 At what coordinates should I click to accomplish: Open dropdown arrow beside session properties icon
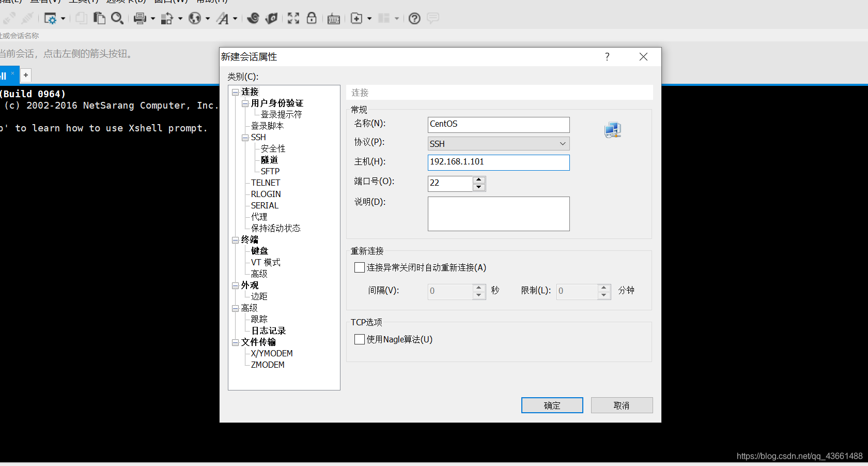63,19
